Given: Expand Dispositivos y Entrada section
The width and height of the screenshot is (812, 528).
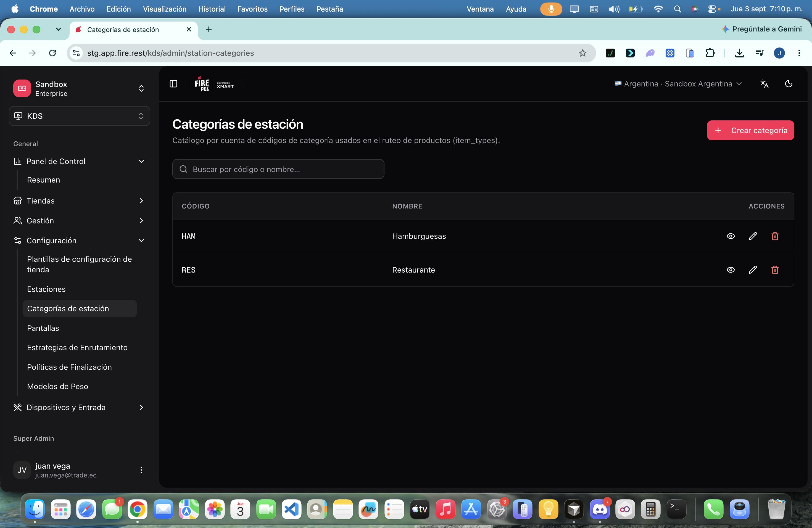Looking at the screenshot, I should click(x=79, y=407).
